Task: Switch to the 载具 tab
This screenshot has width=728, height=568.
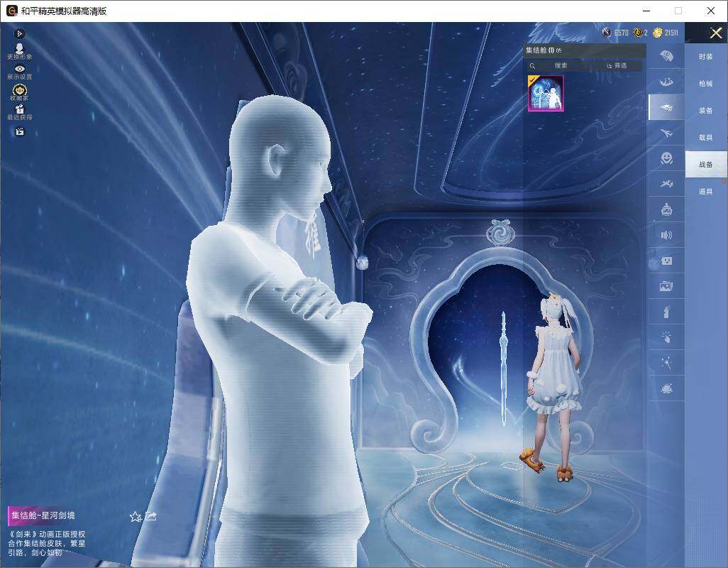Action: (x=706, y=138)
